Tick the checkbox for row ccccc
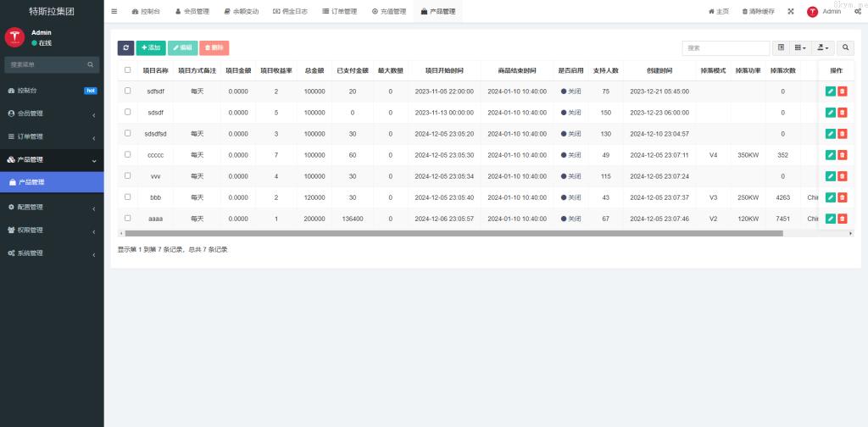This screenshot has height=427, width=868. click(x=128, y=154)
